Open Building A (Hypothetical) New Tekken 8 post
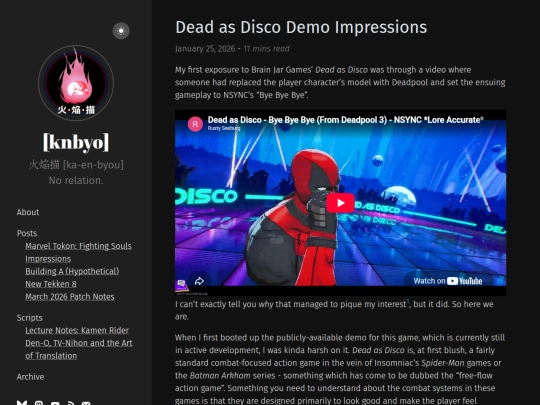The width and height of the screenshot is (540, 405). tap(72, 278)
